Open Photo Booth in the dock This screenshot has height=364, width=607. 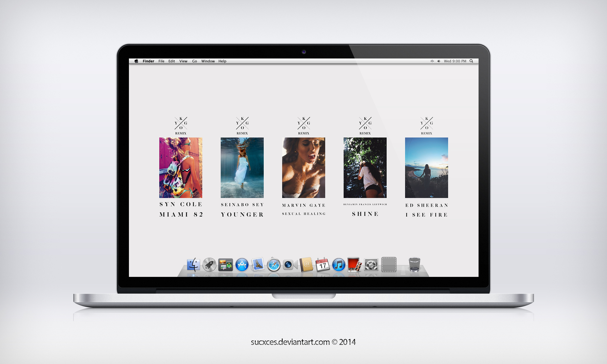pyautogui.click(x=354, y=265)
